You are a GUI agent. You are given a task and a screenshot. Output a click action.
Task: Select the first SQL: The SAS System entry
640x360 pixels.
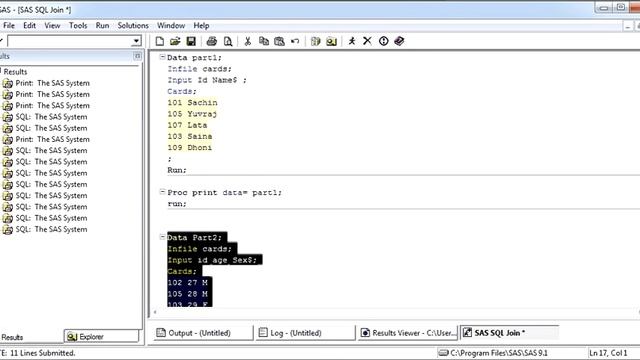pos(51,117)
